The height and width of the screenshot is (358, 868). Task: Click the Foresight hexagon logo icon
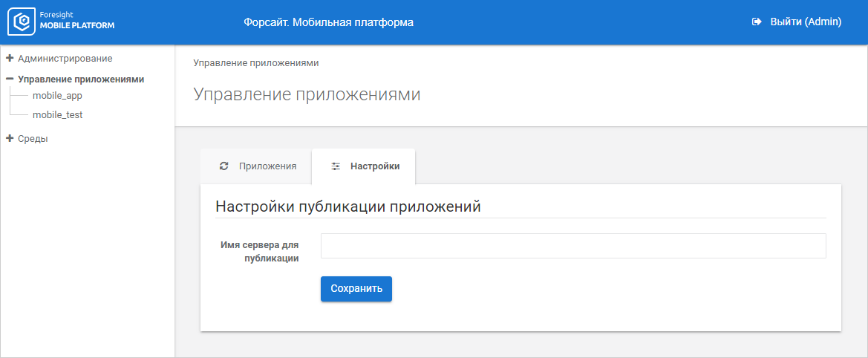(x=23, y=22)
